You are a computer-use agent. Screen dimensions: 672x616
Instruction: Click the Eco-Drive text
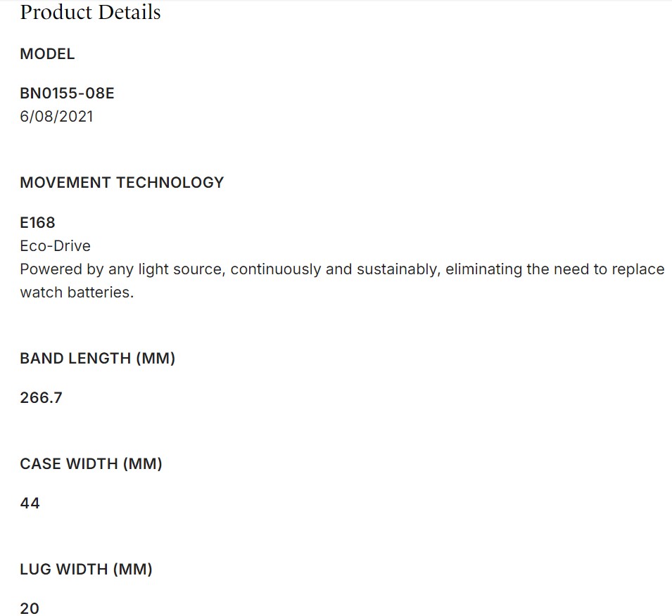pyautogui.click(x=55, y=246)
